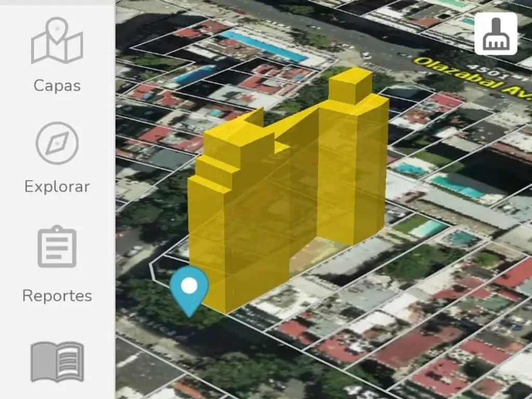The width and height of the screenshot is (532, 399).
Task: Clear the map with the broom button
Action: tap(496, 34)
